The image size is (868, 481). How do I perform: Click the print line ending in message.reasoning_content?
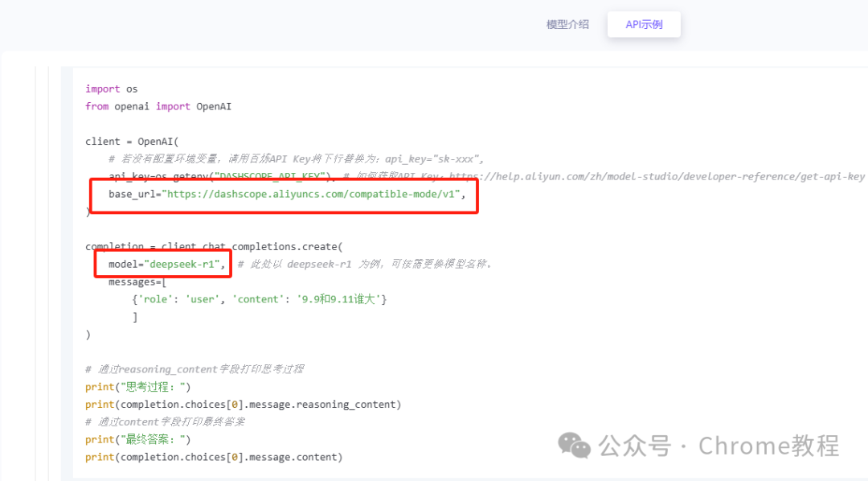pos(243,405)
